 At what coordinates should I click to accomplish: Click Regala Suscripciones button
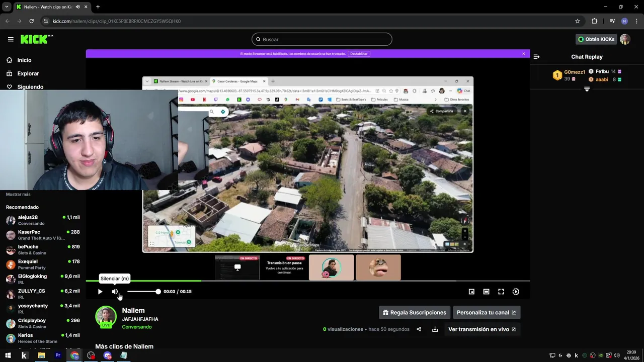tap(414, 313)
